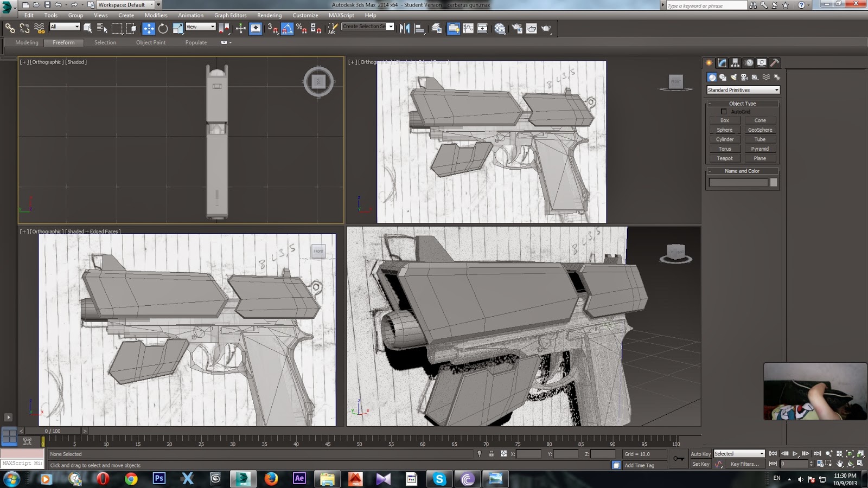Screen dimensions: 868x488
Task: Enable the AutoGrid checkbox
Action: pos(724,112)
